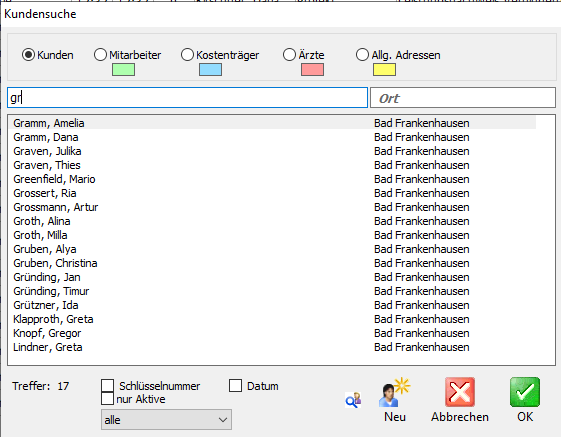The image size is (561, 437).
Task: Select row Grossmann, Artur
Action: (273, 207)
